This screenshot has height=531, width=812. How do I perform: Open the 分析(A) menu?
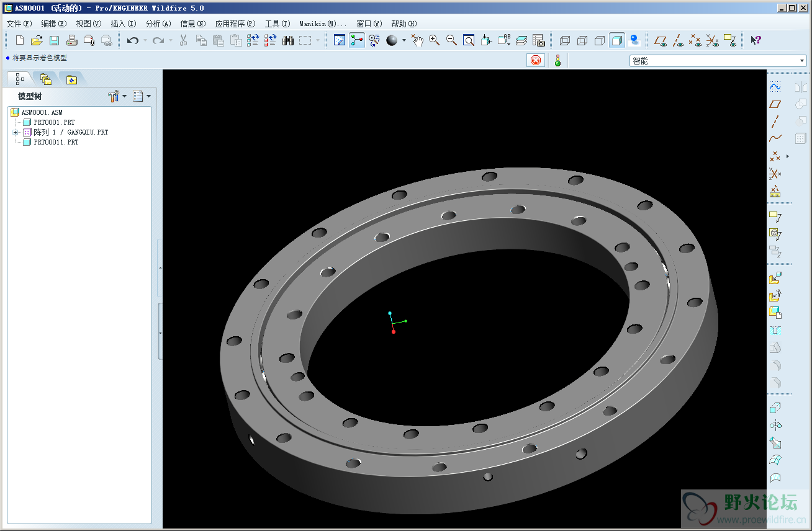pos(158,24)
